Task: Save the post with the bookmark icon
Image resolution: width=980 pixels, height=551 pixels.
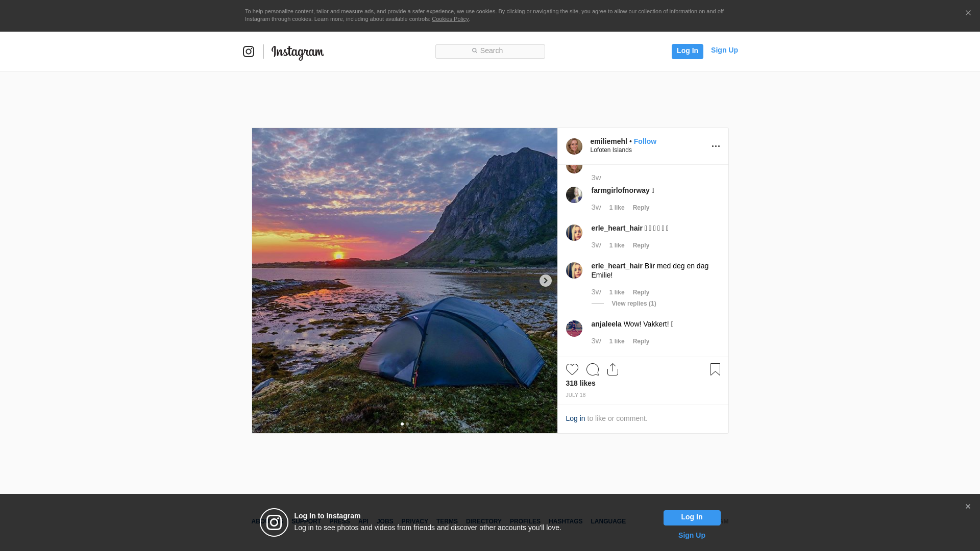Action: [715, 369]
